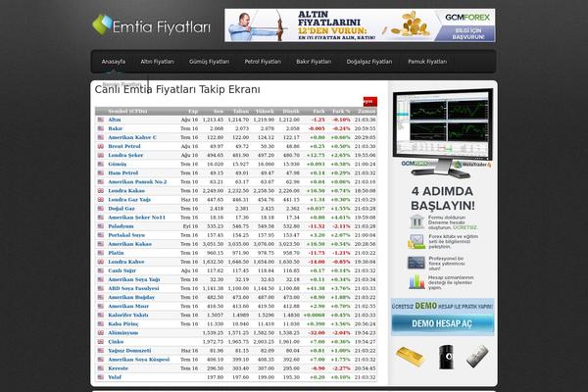
Task: Open the Bakır commodity link
Action: (x=115, y=128)
